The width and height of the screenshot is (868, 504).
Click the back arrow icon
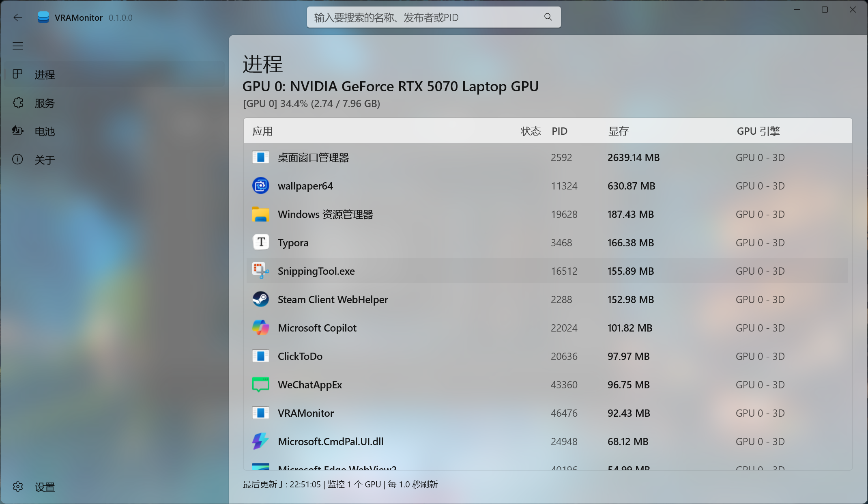click(17, 17)
